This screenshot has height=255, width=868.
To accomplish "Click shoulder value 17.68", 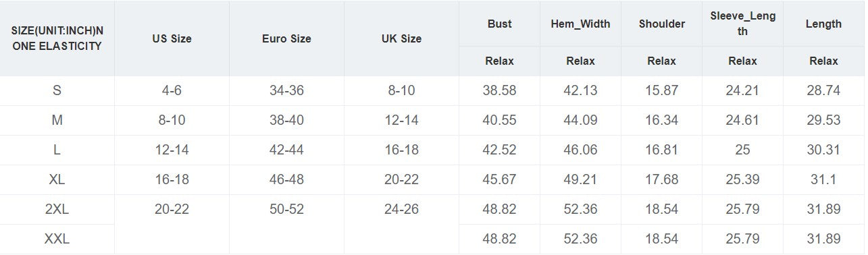I will 662,179.
